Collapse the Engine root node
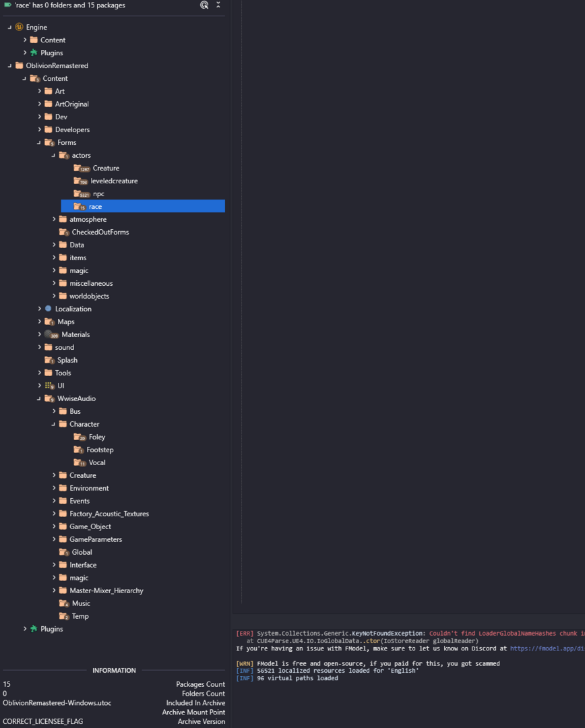585x728 pixels. click(x=9, y=27)
